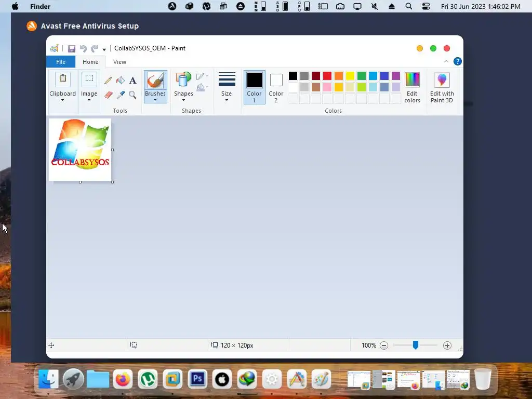Pick the Color picker eyedropper
The width and height of the screenshot is (532, 399).
pyautogui.click(x=121, y=95)
